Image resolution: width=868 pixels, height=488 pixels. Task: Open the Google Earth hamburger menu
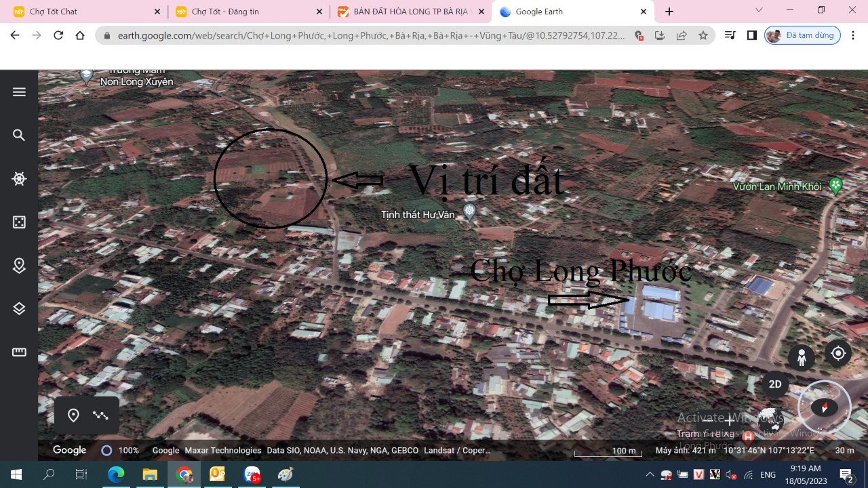point(19,92)
